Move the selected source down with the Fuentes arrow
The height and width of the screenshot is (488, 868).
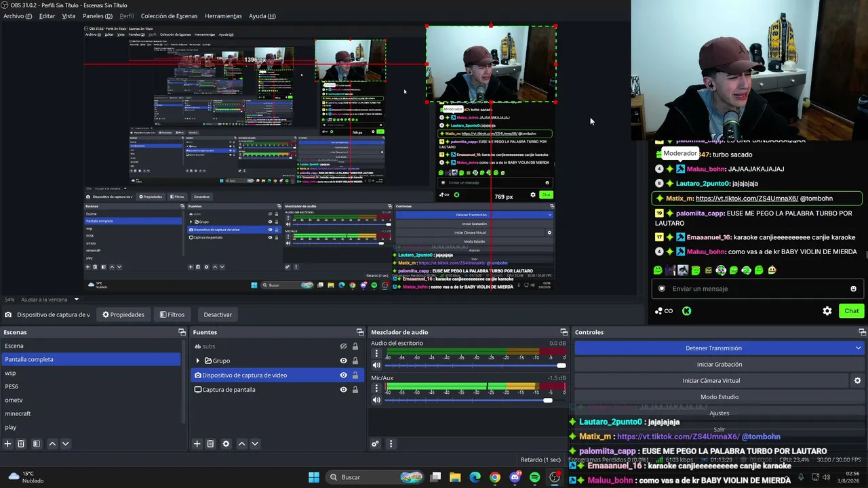pos(255,444)
